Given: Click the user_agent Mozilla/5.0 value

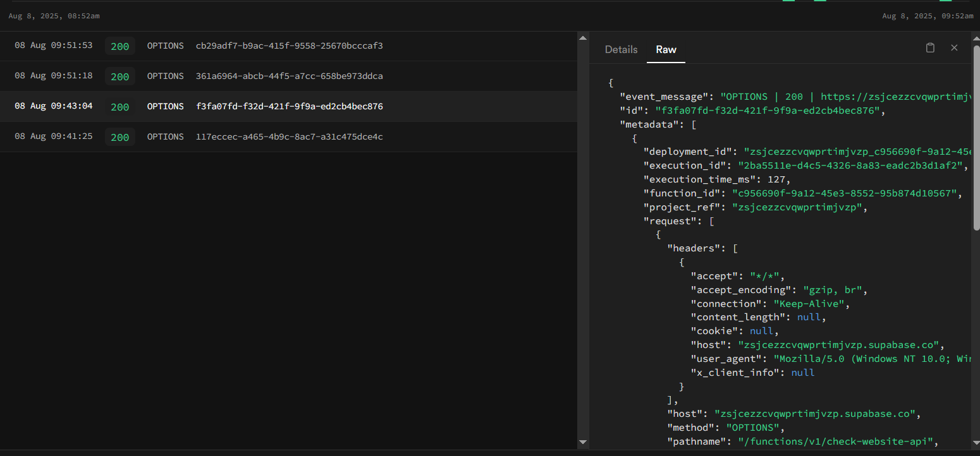Looking at the screenshot, I should coord(873,359).
